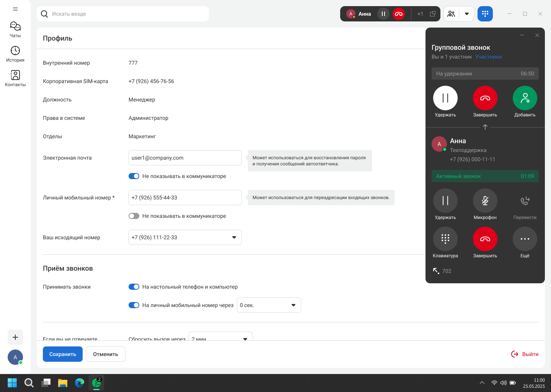The width and height of the screenshot is (551, 392).
Task: Expand the Ваш исходящий номер dropdown
Action: point(234,237)
